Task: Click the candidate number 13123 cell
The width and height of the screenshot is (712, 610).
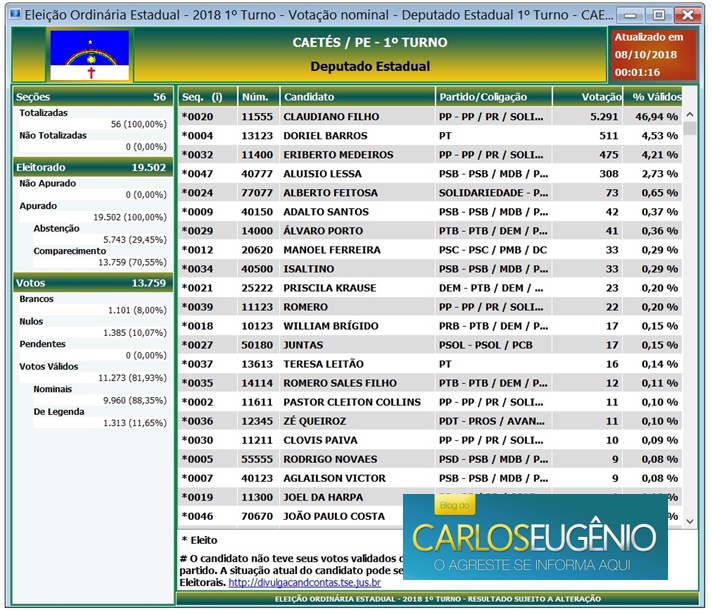Action: (257, 136)
